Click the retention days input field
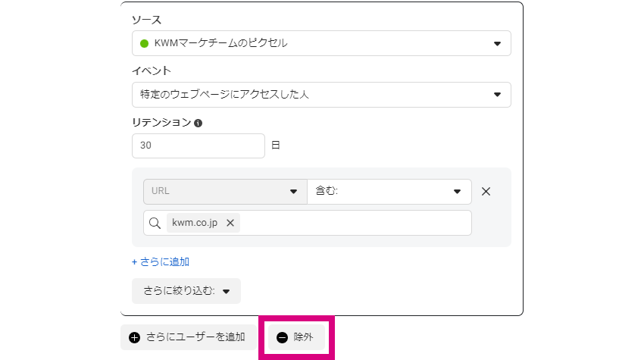The height and width of the screenshot is (360, 644). click(x=198, y=146)
